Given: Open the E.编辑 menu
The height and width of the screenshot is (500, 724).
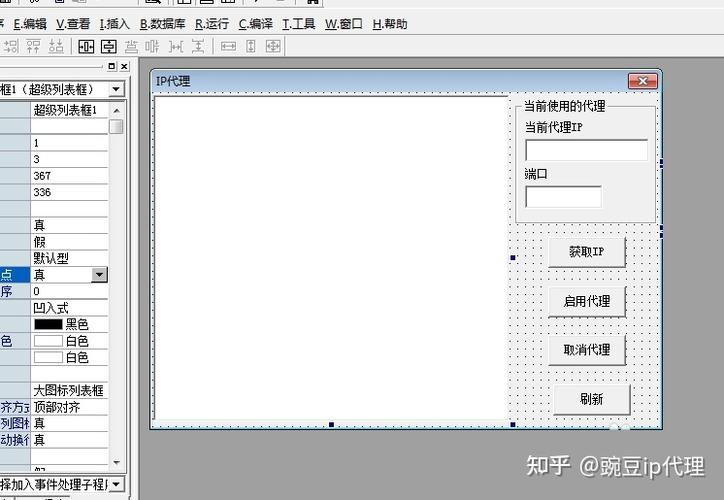Looking at the screenshot, I should coord(30,24).
